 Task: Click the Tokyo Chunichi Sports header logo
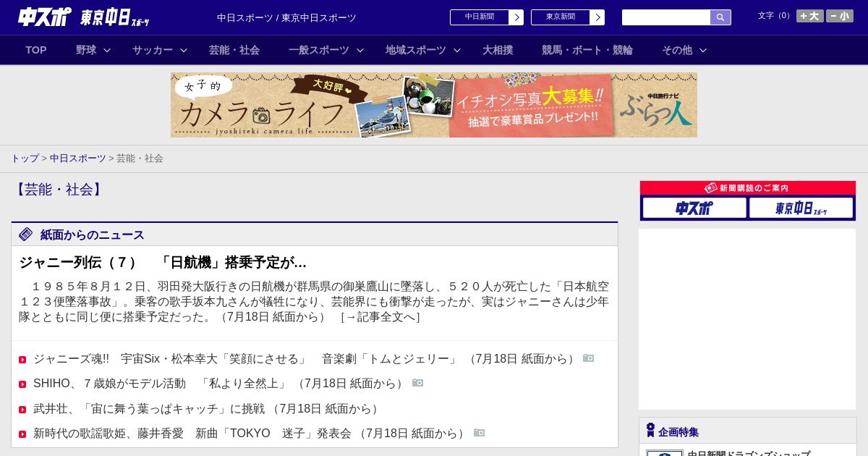pyautogui.click(x=114, y=17)
